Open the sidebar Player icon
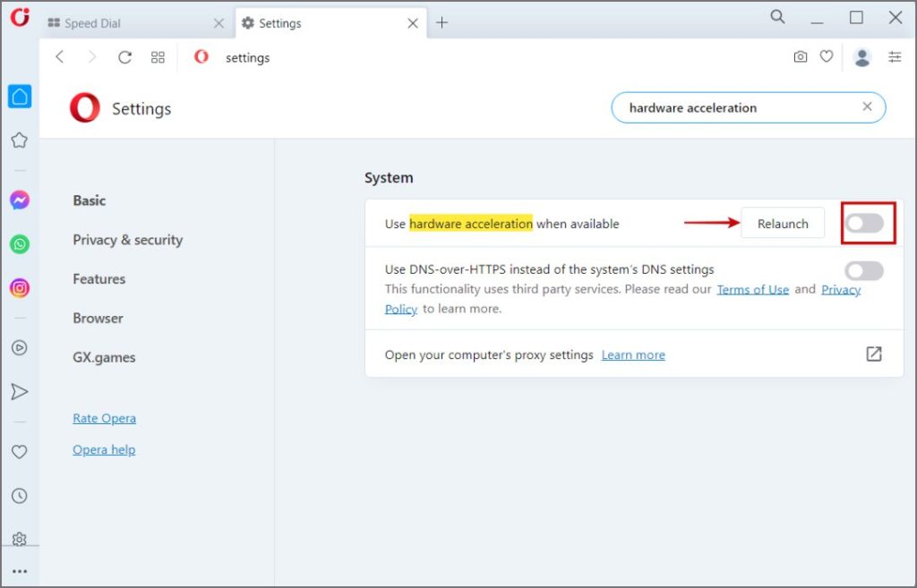The width and height of the screenshot is (917, 588). click(x=20, y=348)
